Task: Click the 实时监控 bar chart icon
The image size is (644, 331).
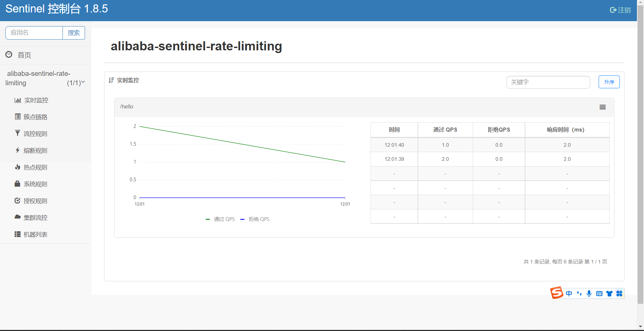Action: pos(17,100)
